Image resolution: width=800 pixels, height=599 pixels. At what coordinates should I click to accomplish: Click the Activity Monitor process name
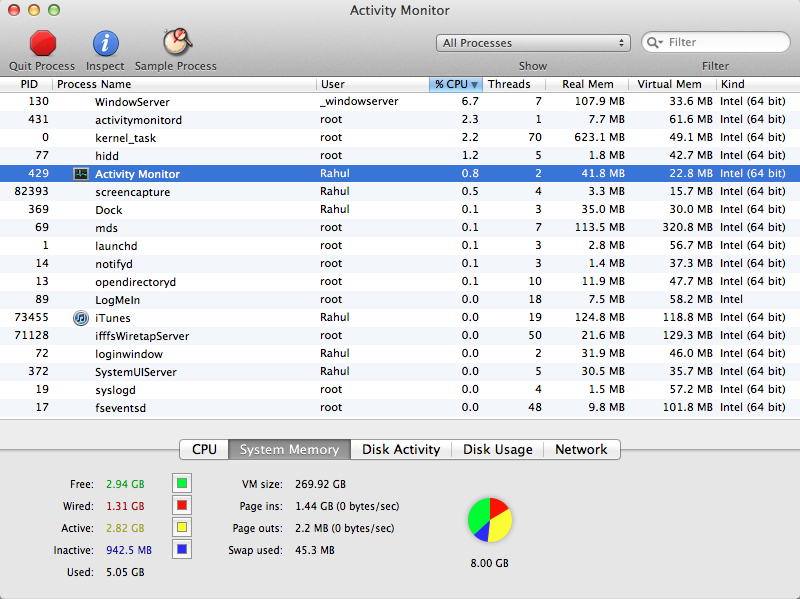(x=137, y=174)
